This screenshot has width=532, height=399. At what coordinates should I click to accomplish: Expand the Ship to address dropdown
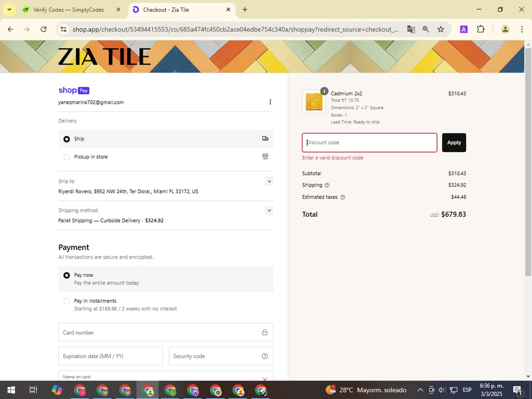click(x=269, y=181)
